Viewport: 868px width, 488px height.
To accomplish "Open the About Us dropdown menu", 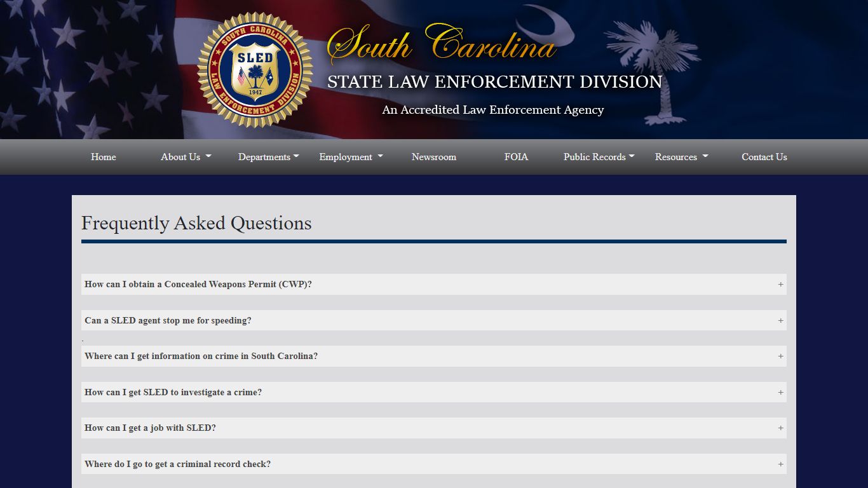I will click(186, 157).
